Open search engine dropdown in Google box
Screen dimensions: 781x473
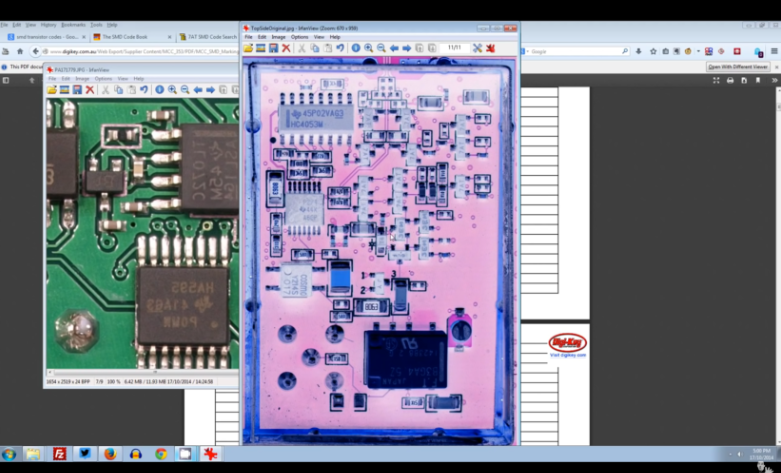[x=529, y=51]
